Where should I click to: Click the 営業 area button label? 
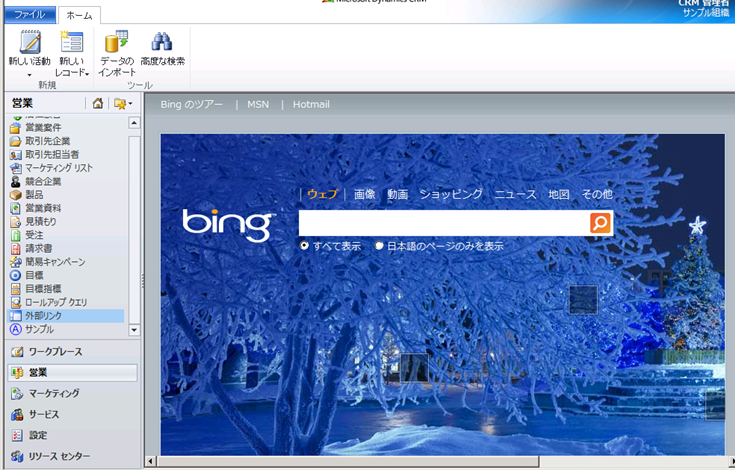[38, 373]
